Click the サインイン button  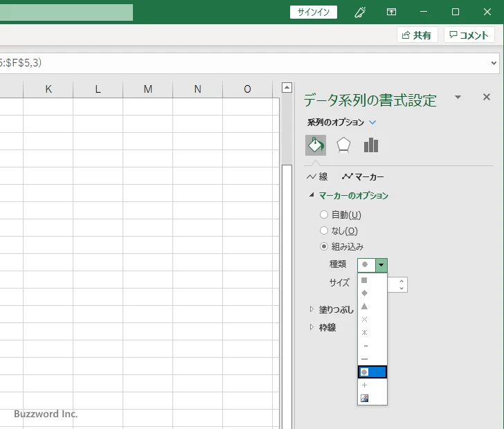(314, 12)
